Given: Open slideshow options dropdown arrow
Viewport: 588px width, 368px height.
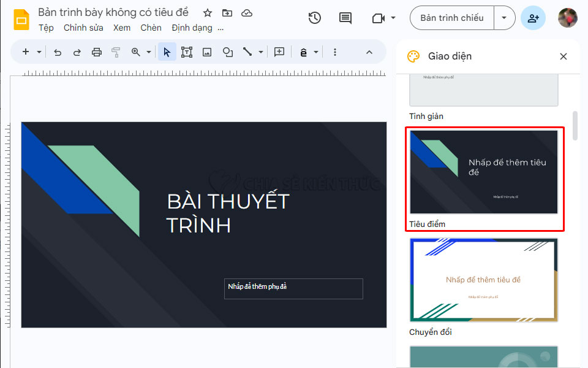Looking at the screenshot, I should [x=504, y=18].
